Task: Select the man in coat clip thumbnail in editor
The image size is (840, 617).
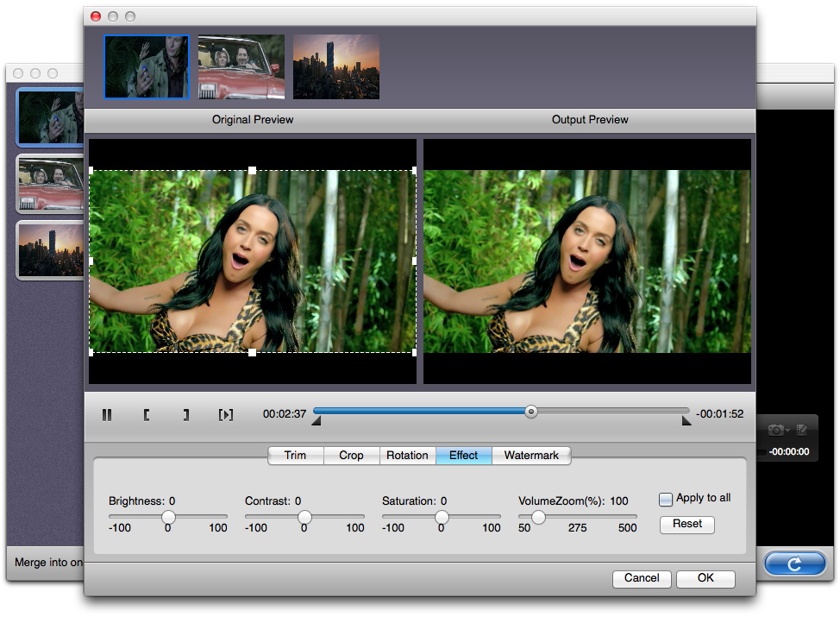Action: click(x=147, y=67)
